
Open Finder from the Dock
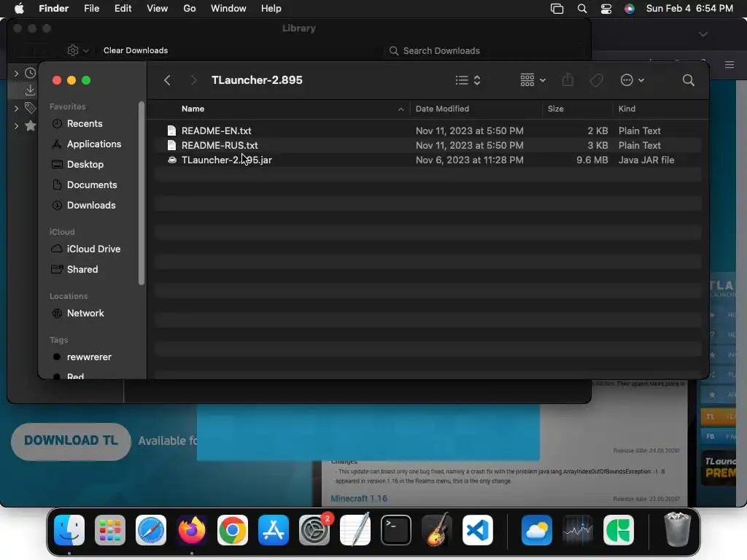[x=69, y=530]
